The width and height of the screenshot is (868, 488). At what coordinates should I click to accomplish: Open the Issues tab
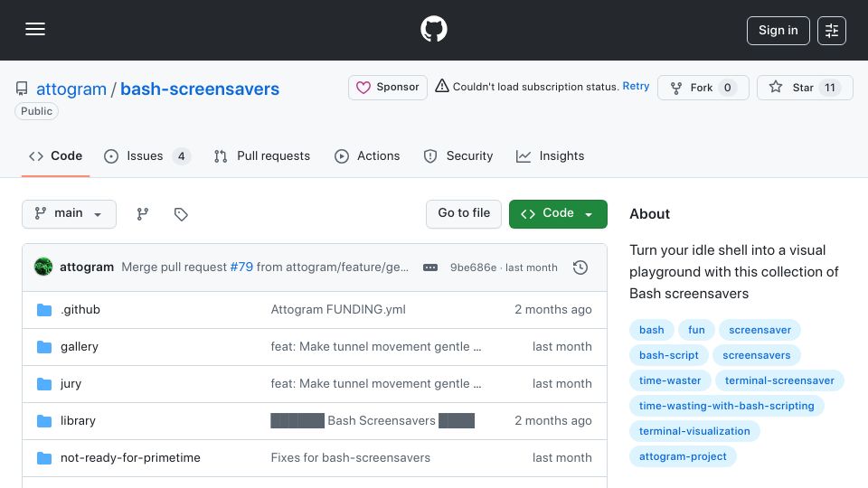(x=146, y=156)
